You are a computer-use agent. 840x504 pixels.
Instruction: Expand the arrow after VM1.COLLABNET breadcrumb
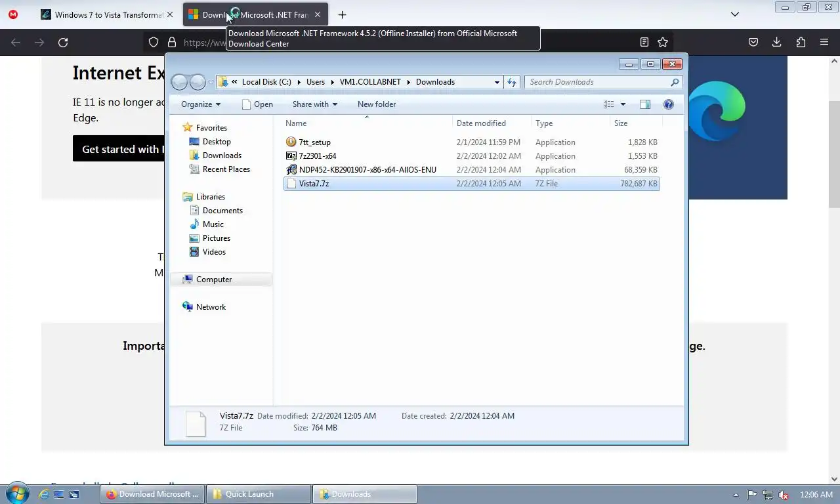pyautogui.click(x=408, y=82)
